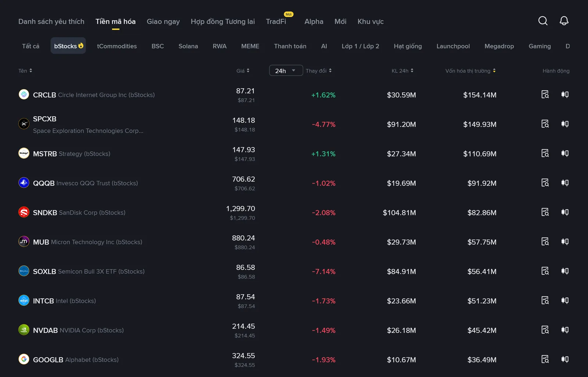The image size is (588, 377).
Task: Select the tCommodities category filter
Action: point(117,46)
